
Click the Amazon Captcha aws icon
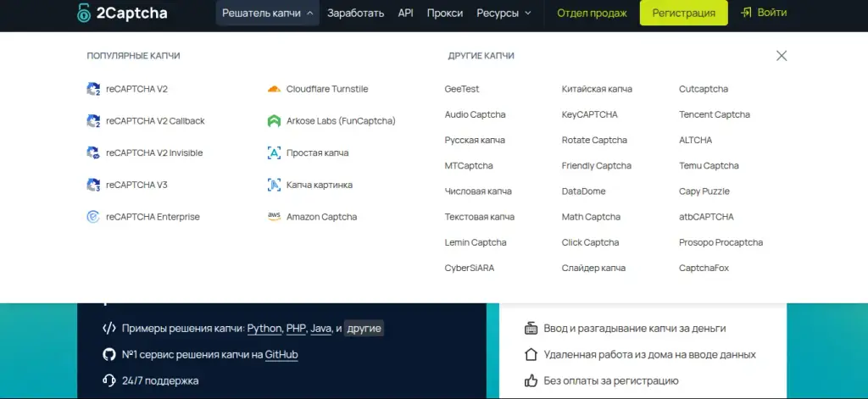tap(274, 217)
